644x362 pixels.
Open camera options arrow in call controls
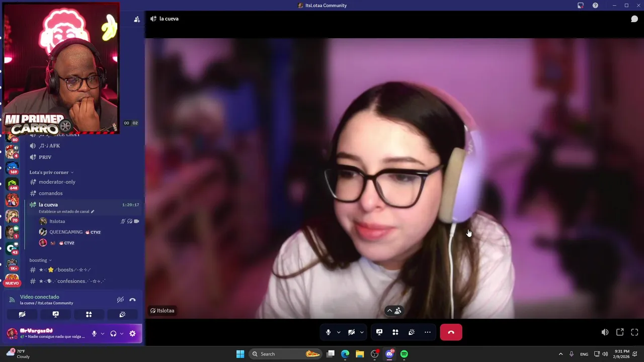pyautogui.click(x=362, y=332)
